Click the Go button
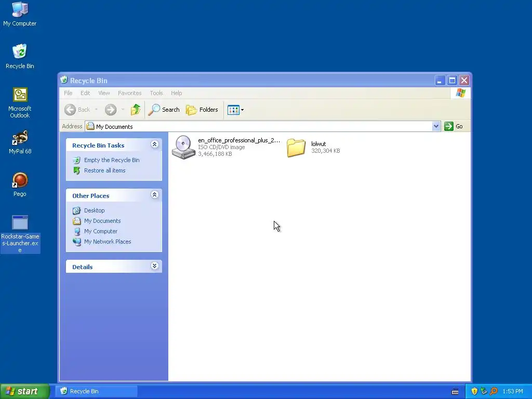 (454, 126)
